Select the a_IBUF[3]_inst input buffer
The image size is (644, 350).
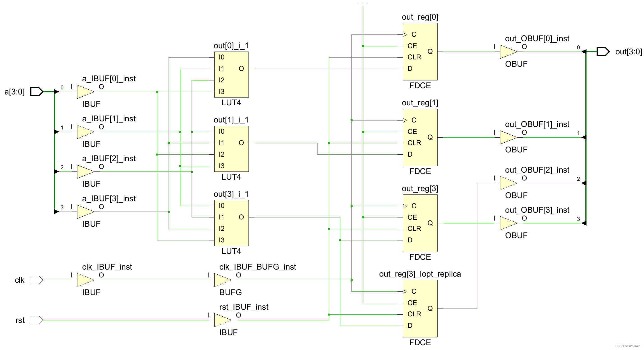84,212
